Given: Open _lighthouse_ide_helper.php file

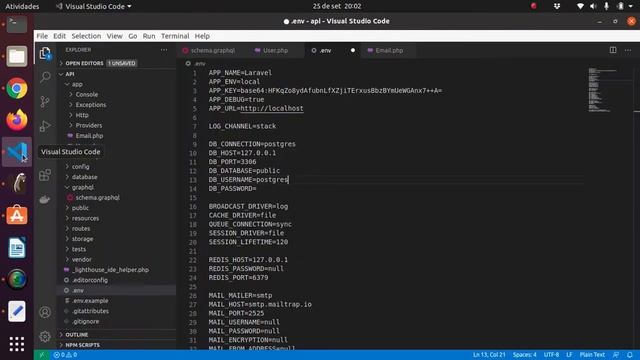Looking at the screenshot, I should [110, 270].
